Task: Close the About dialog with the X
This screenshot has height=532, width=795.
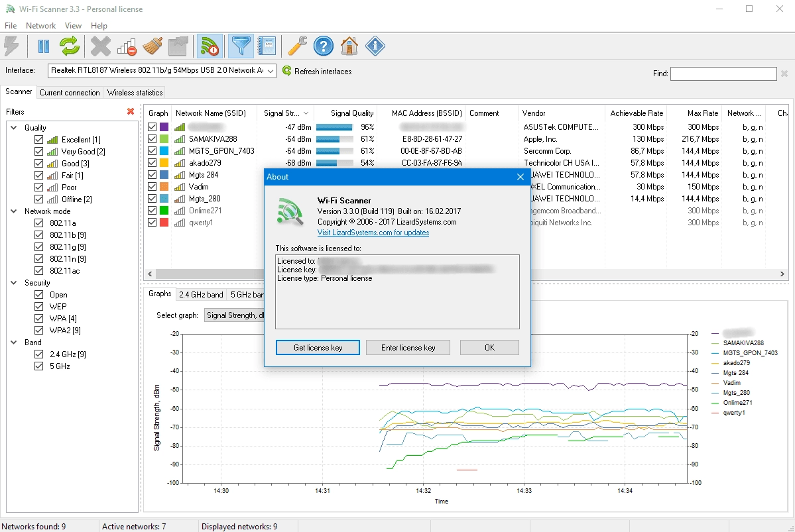Action: click(x=520, y=177)
